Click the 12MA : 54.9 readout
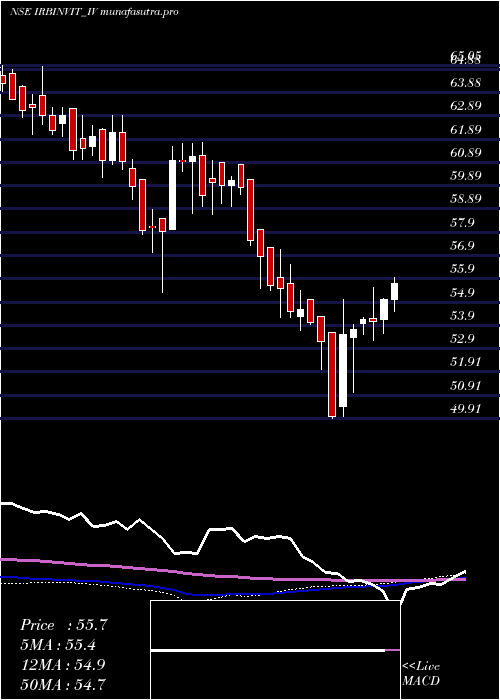The height and width of the screenshot is (700, 500). (63, 665)
